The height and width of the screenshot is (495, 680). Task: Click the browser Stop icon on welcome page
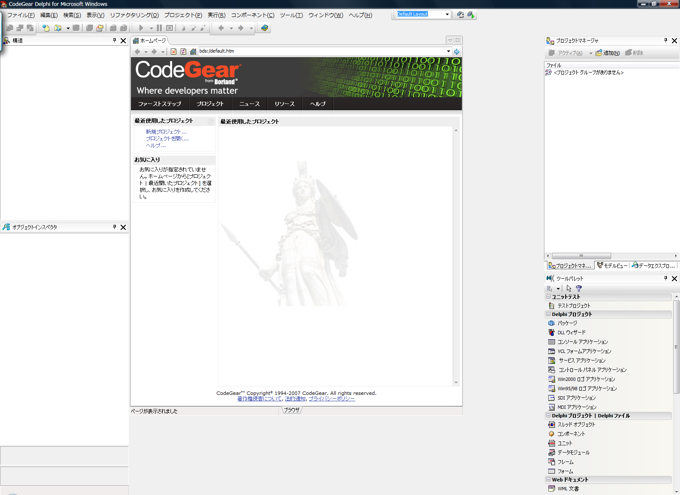click(x=173, y=51)
